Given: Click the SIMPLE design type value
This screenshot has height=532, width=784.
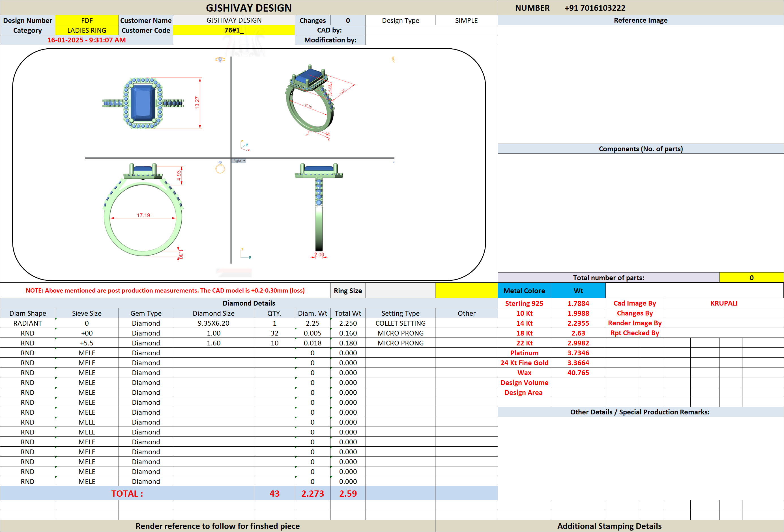Looking at the screenshot, I should [x=466, y=20].
